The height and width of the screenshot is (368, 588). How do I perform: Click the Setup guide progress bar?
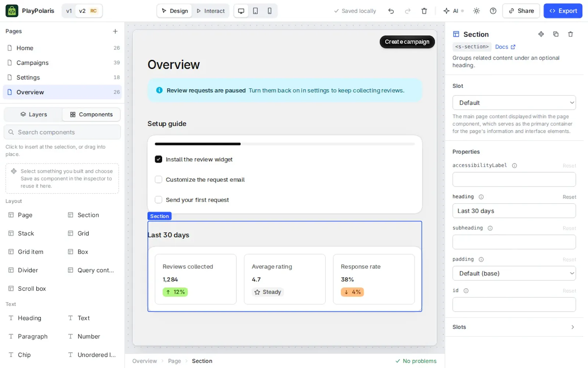pyautogui.click(x=285, y=144)
